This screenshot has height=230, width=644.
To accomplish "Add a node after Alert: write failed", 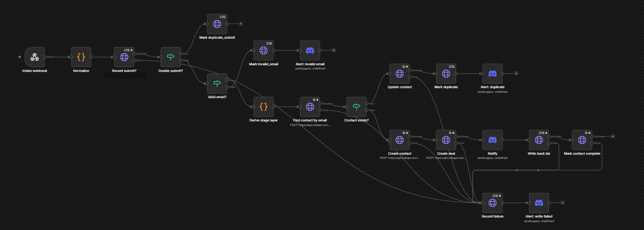I will point(562,203).
